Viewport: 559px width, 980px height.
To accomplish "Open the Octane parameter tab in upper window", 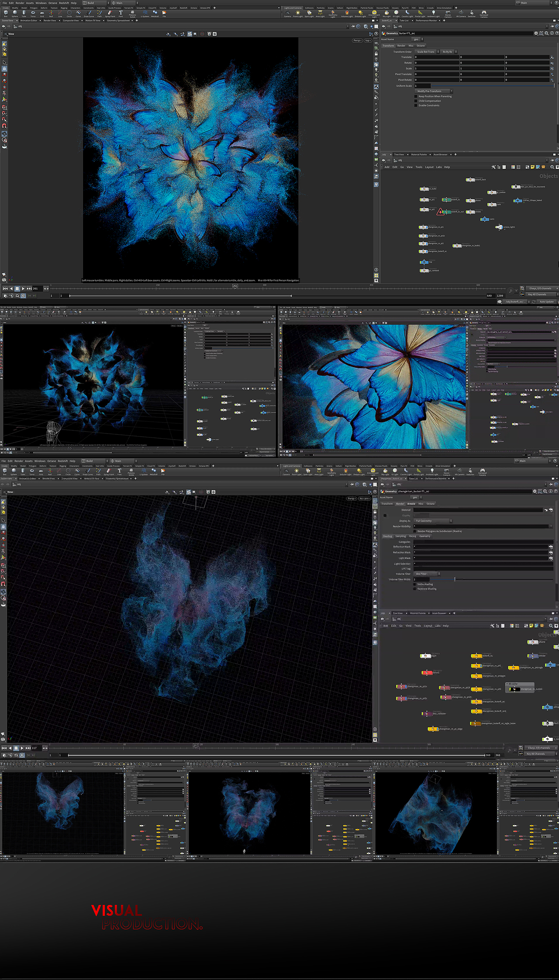I will click(421, 45).
